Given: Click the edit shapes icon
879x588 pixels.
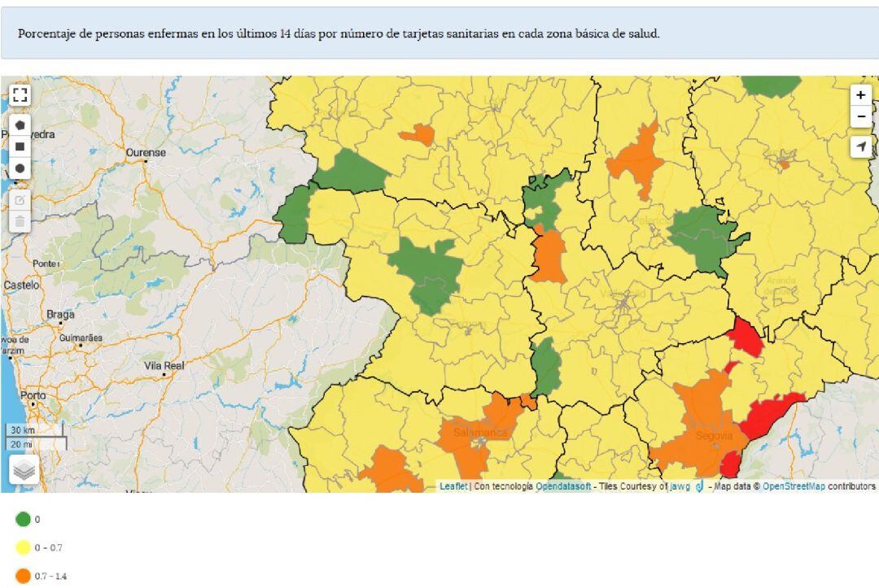Looking at the screenshot, I should [20, 200].
